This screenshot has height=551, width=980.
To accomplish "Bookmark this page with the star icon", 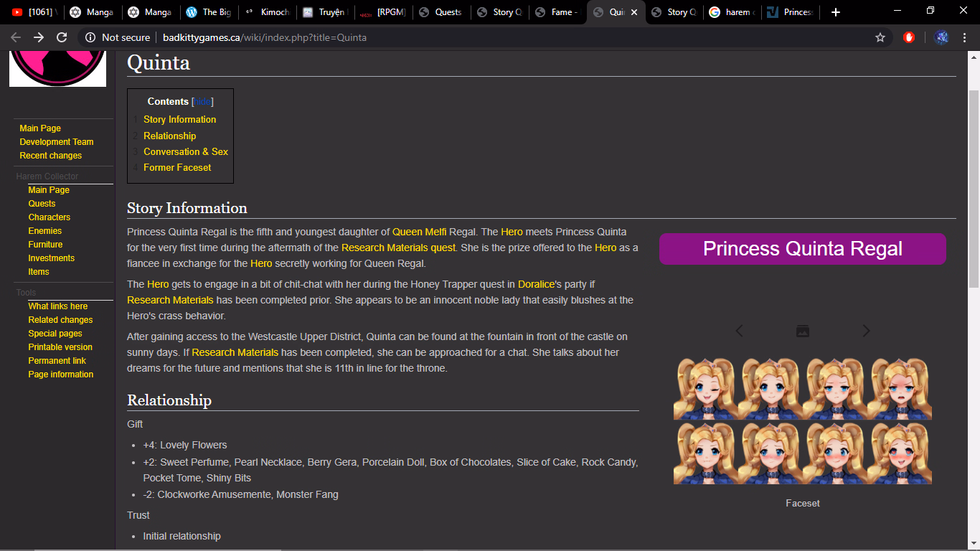I will (880, 37).
